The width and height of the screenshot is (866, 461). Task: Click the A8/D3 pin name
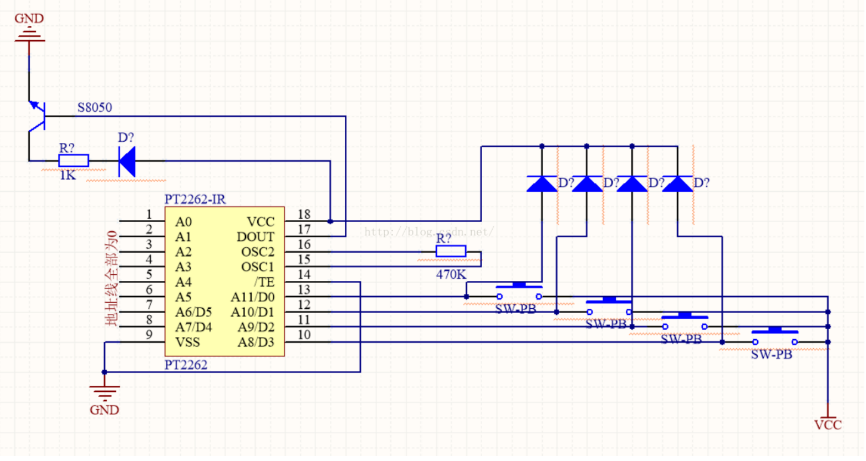[256, 342]
